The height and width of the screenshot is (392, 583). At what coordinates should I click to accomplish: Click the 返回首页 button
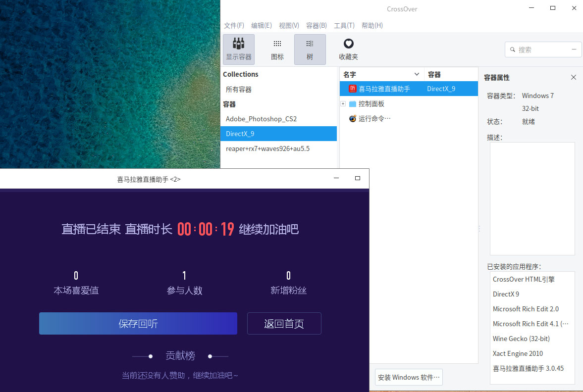click(x=284, y=323)
